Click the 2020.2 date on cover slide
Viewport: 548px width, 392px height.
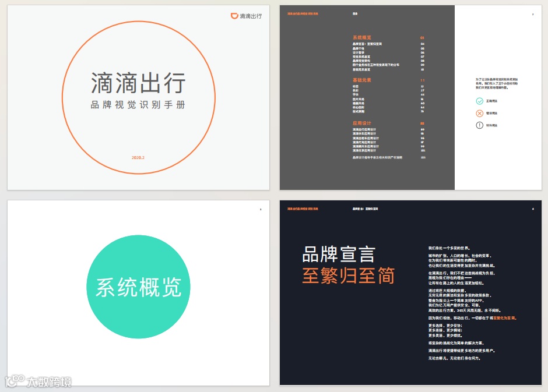click(x=138, y=157)
